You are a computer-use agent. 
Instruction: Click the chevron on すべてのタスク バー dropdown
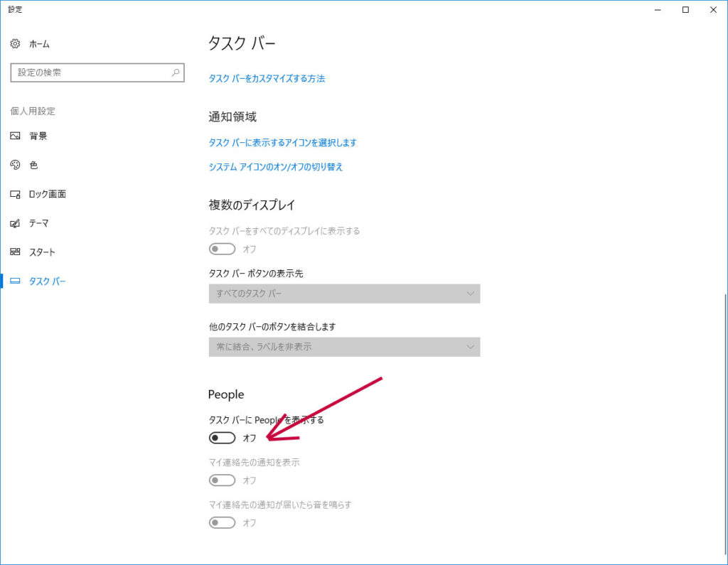[x=470, y=294]
